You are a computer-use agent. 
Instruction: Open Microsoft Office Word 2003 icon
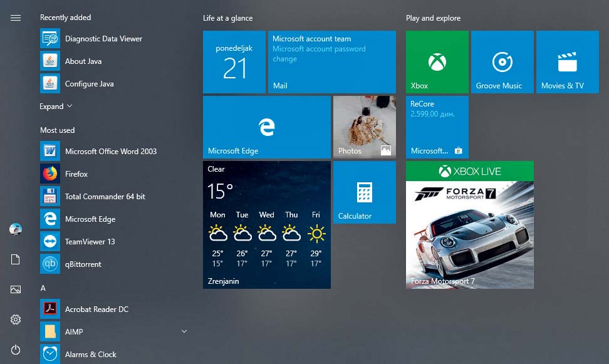pyautogui.click(x=50, y=151)
